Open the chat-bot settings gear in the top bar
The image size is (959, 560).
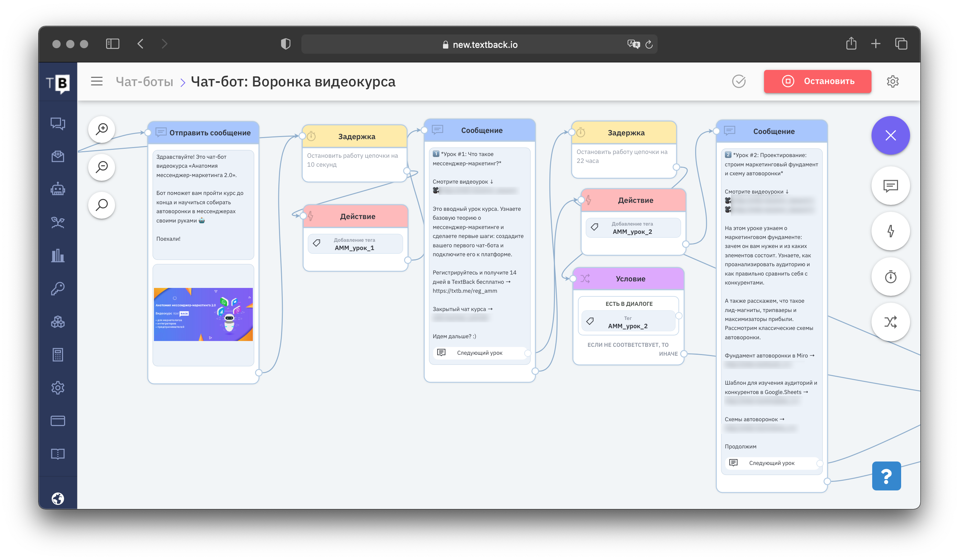pos(893,81)
